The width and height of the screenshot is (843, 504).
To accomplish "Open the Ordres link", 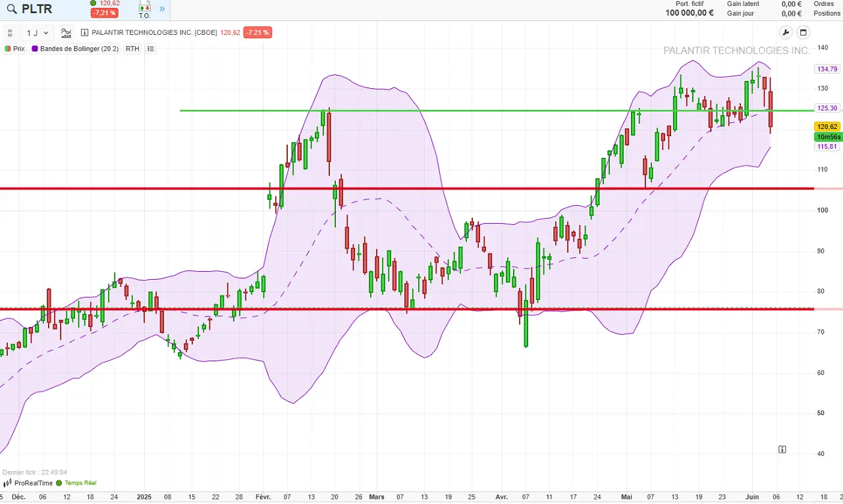I will click(x=824, y=4).
